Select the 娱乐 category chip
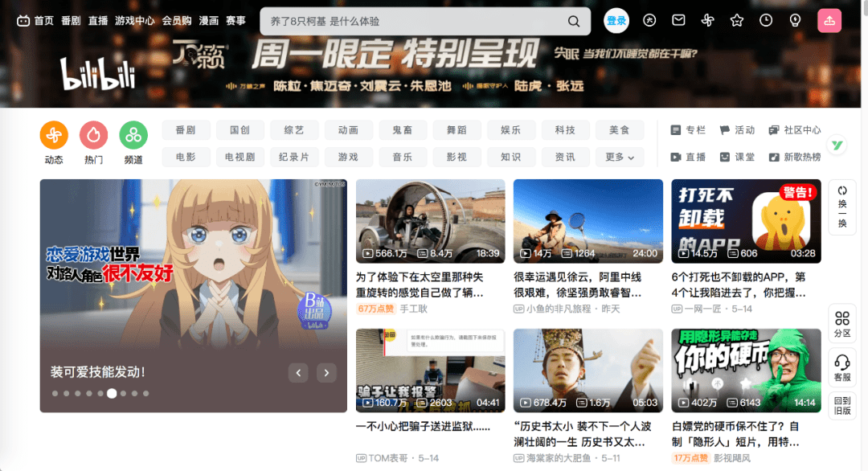 pyautogui.click(x=511, y=130)
